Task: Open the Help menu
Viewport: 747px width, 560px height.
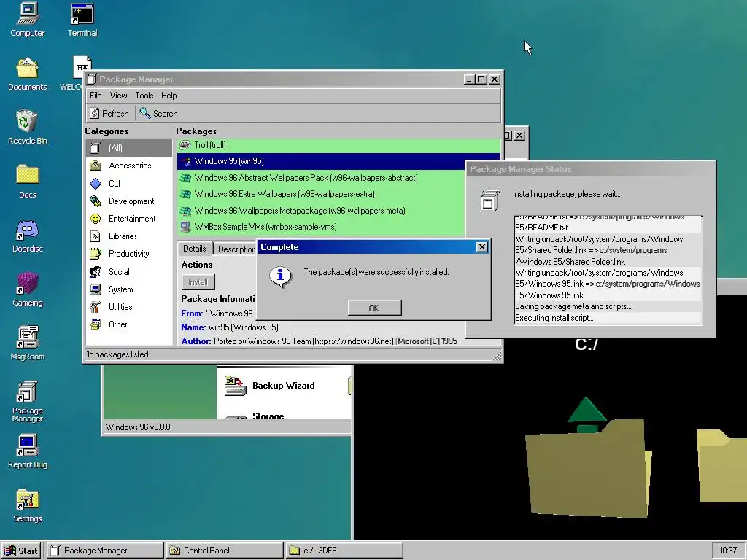Action: point(169,96)
